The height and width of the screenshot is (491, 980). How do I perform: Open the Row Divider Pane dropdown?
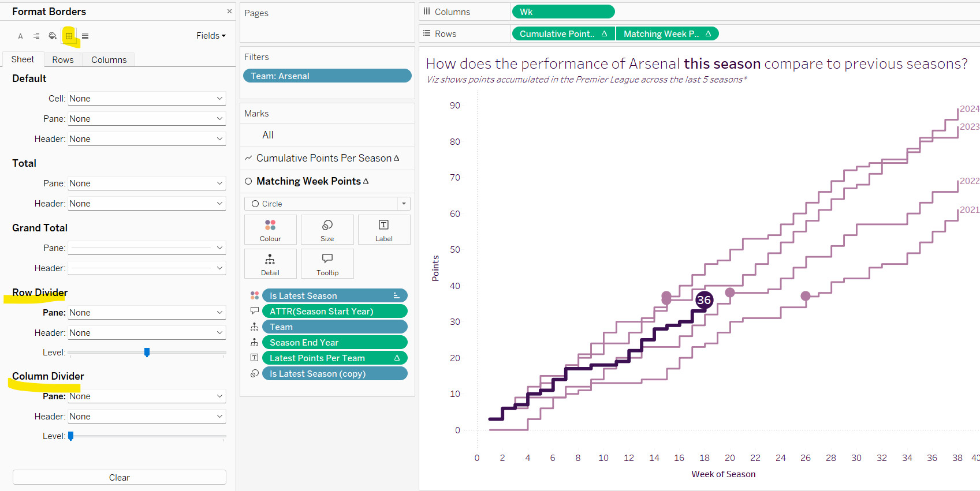pyautogui.click(x=147, y=313)
